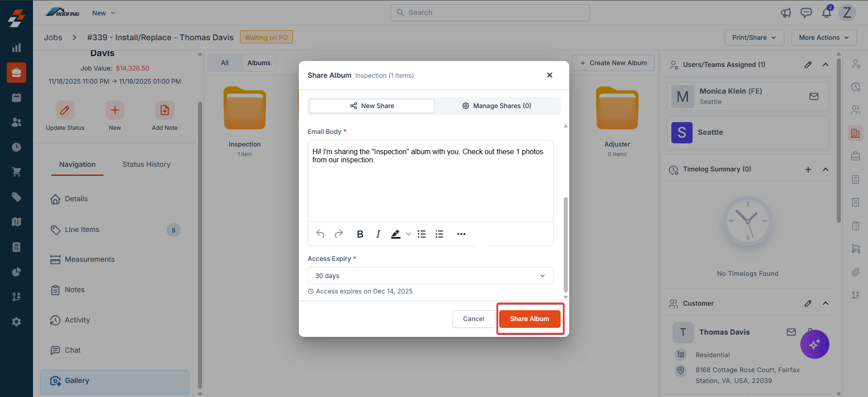The height and width of the screenshot is (397, 868).
Task: Open Measurements in job navigation
Action: pos(115,260)
